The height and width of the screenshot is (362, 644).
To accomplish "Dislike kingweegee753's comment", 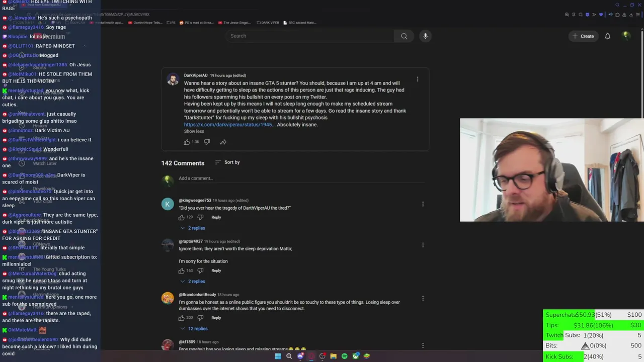I will click(x=200, y=217).
